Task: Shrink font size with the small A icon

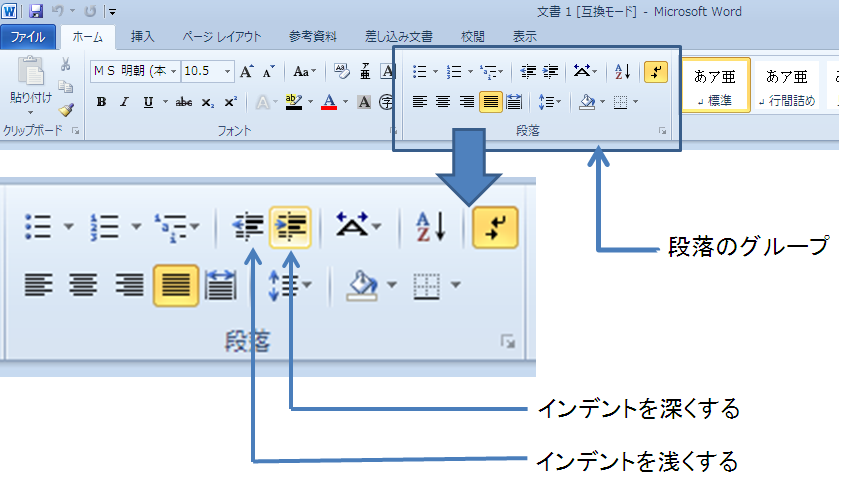Action: (268, 71)
